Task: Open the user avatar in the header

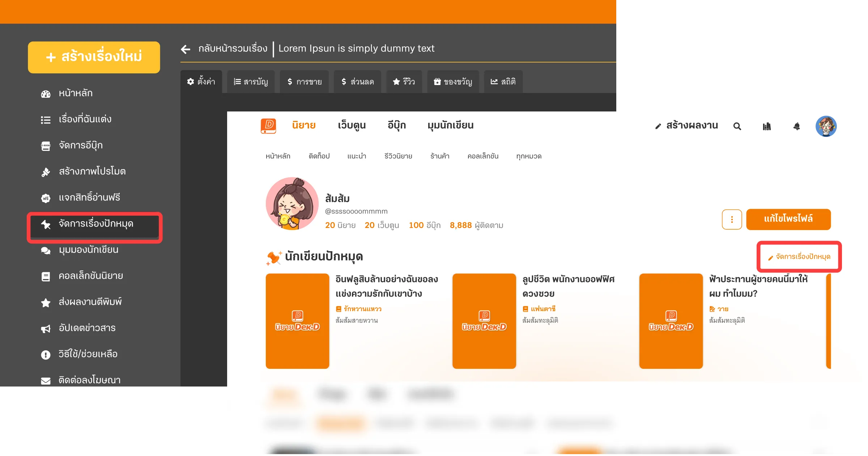Action: (x=826, y=126)
